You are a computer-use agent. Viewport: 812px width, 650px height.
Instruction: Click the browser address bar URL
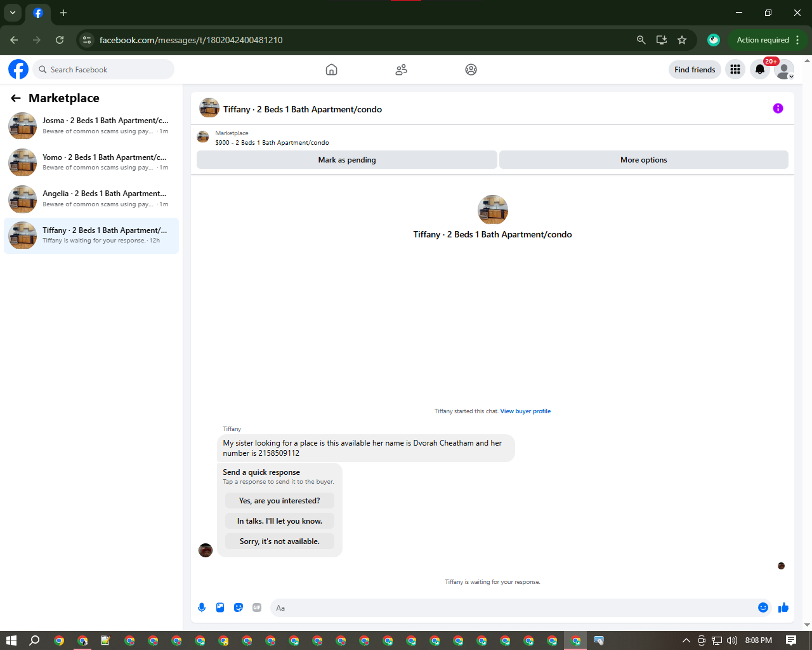coord(191,40)
